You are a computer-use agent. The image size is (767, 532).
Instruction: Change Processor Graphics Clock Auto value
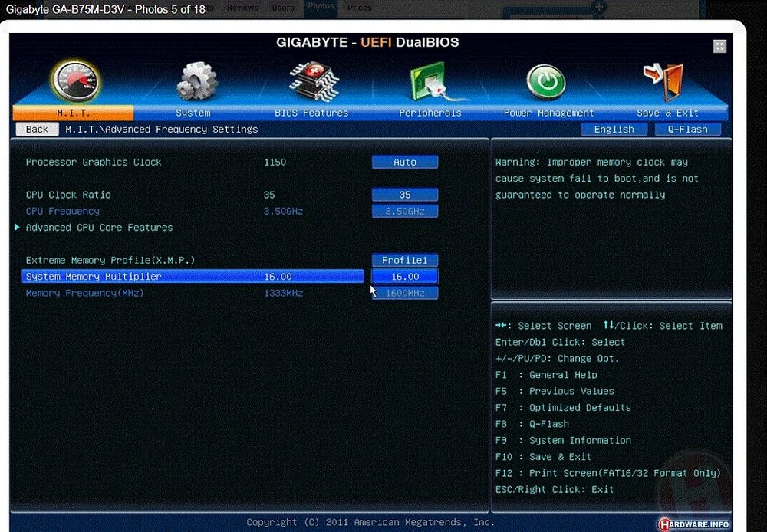tap(405, 162)
